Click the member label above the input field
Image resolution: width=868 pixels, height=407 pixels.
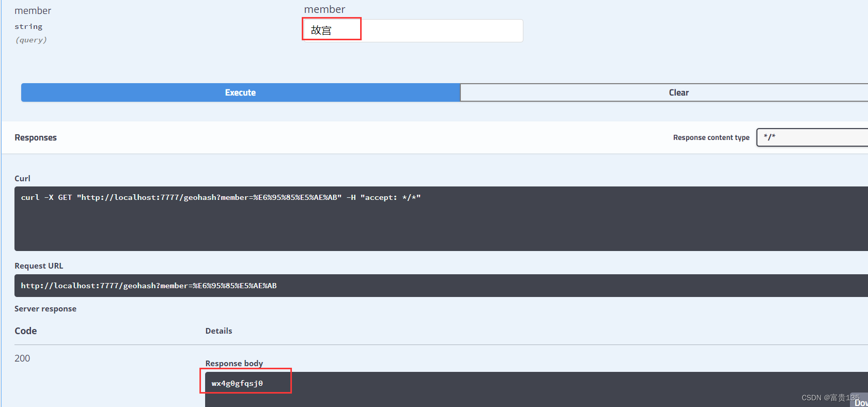[324, 9]
